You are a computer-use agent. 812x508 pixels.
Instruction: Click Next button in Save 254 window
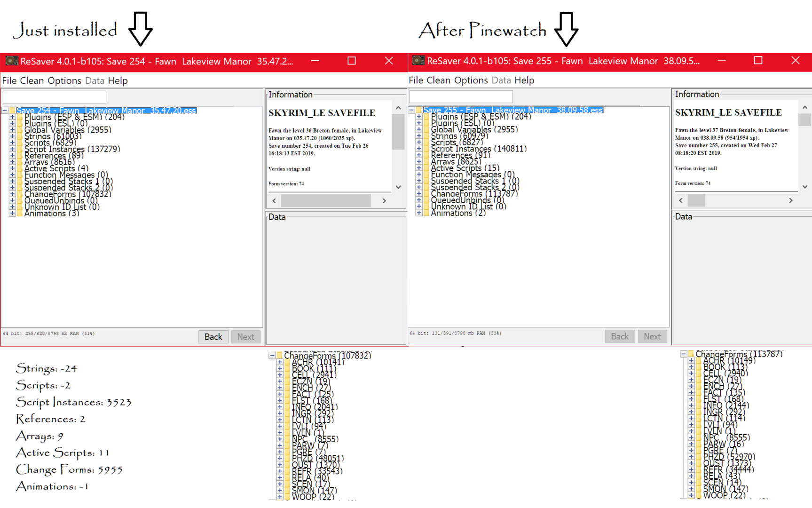(245, 337)
